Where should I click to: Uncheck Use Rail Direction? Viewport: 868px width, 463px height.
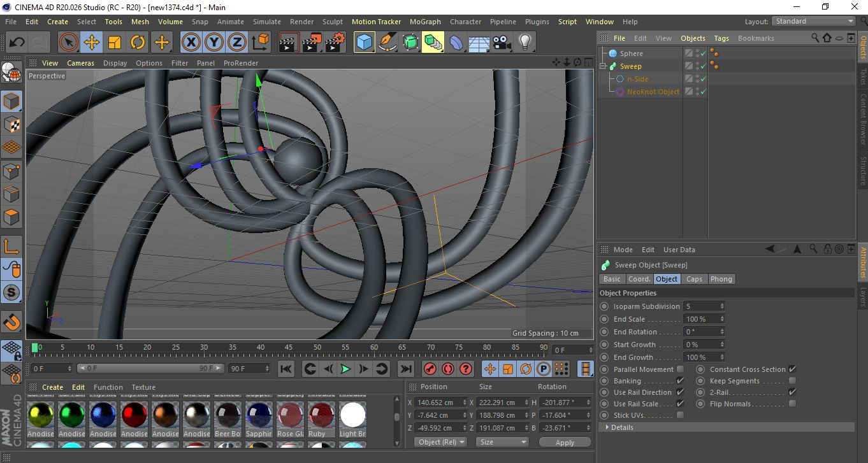(680, 392)
